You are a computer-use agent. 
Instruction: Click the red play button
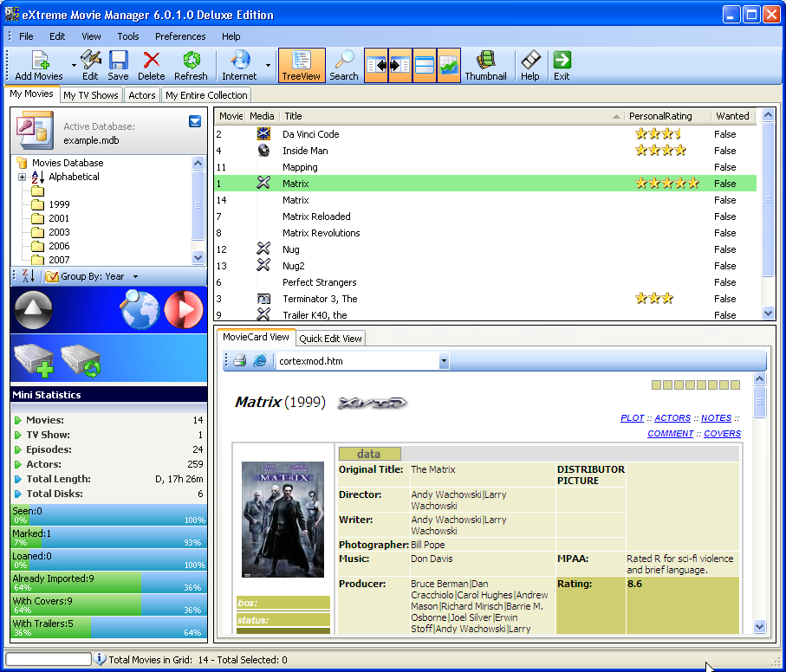click(x=184, y=309)
